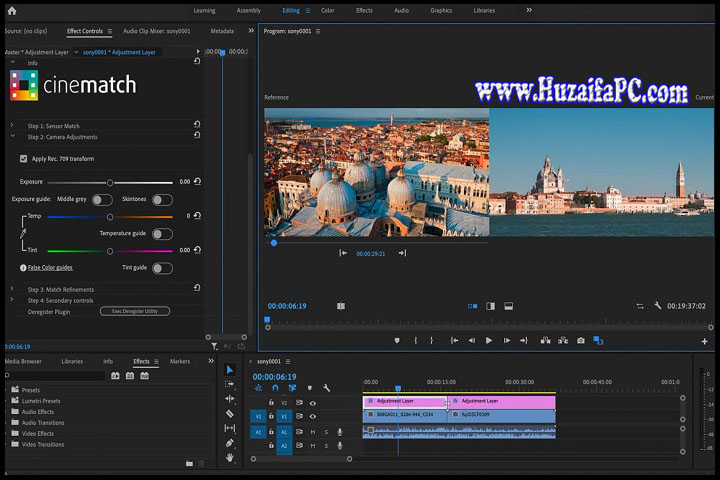Open program monitor wrench settings
The height and width of the screenshot is (480, 720).
[658, 305]
